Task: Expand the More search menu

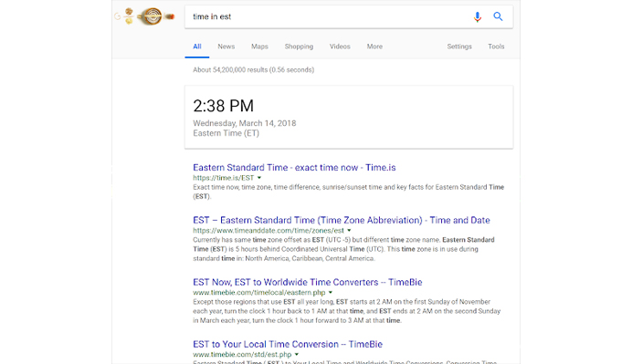Action: [374, 47]
